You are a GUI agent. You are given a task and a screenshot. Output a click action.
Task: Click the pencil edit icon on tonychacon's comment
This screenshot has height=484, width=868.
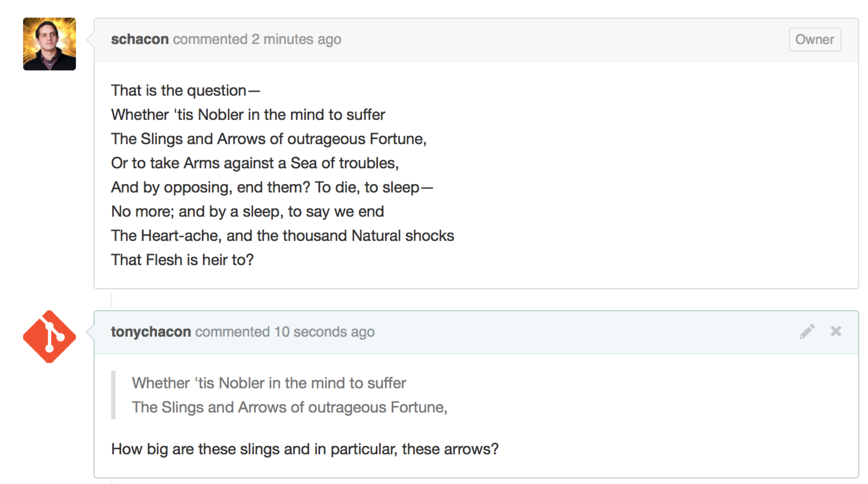(807, 331)
